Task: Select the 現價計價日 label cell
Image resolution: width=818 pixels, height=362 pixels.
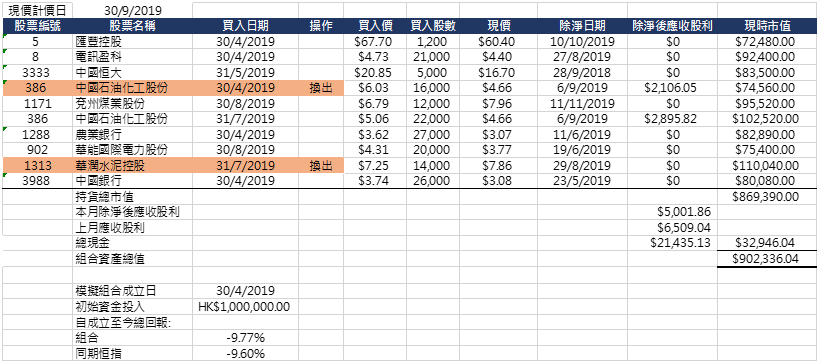Action: pyautogui.click(x=38, y=10)
